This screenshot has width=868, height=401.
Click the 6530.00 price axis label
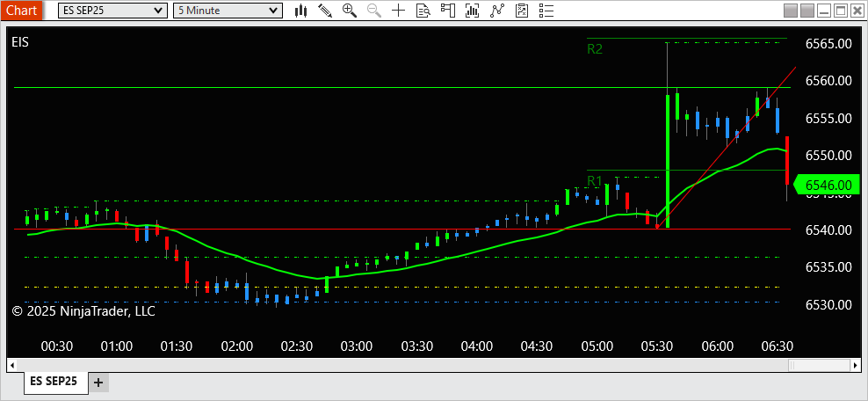pos(828,304)
